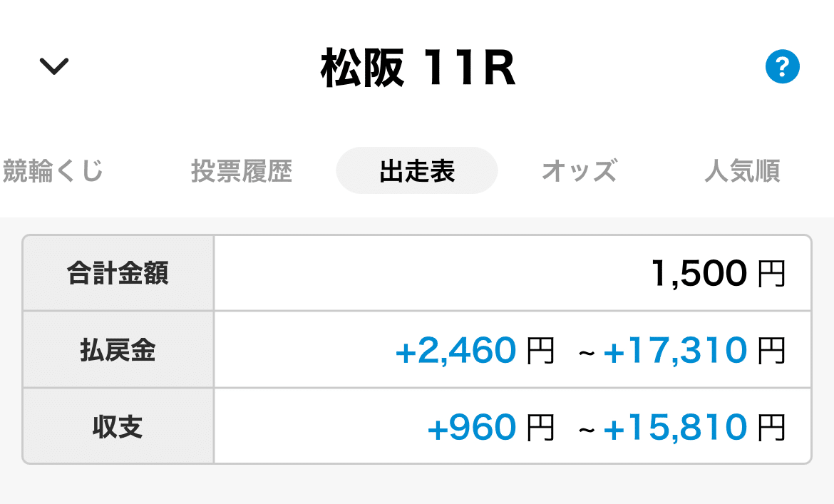The width and height of the screenshot is (834, 504).
Task: Select the 出走表 race card tab
Action: point(416,170)
